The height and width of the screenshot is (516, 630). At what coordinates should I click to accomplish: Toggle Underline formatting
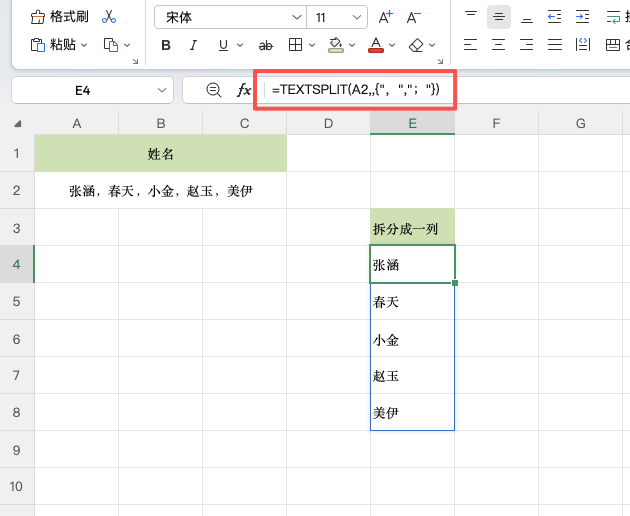[223, 45]
